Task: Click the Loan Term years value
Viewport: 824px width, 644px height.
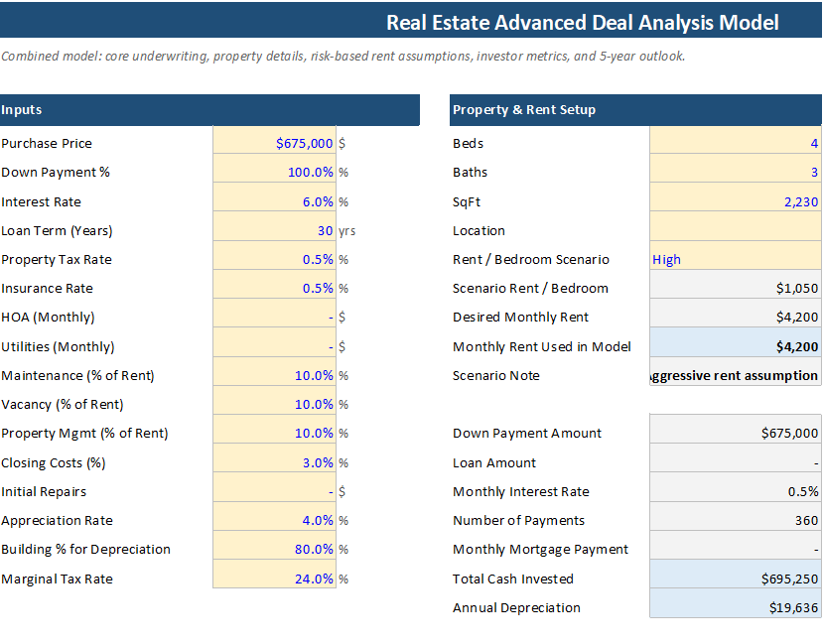Action: [274, 230]
